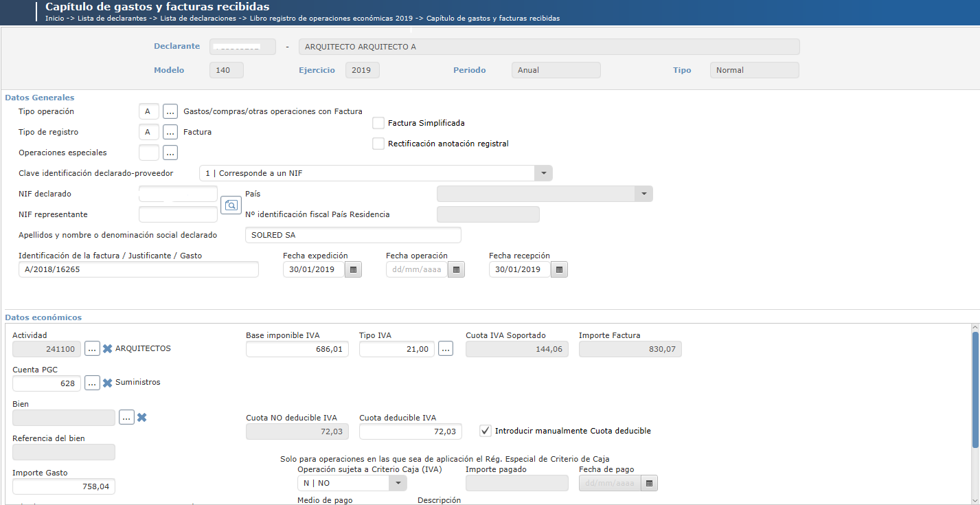The width and height of the screenshot is (980, 505).
Task: Open the Fecha operación calendar picker
Action: click(456, 269)
